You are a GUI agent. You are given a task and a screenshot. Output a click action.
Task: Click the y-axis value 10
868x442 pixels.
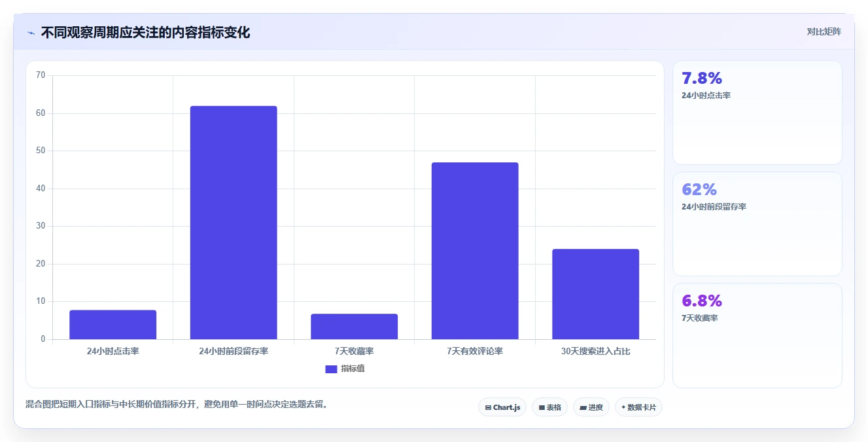pyautogui.click(x=41, y=301)
